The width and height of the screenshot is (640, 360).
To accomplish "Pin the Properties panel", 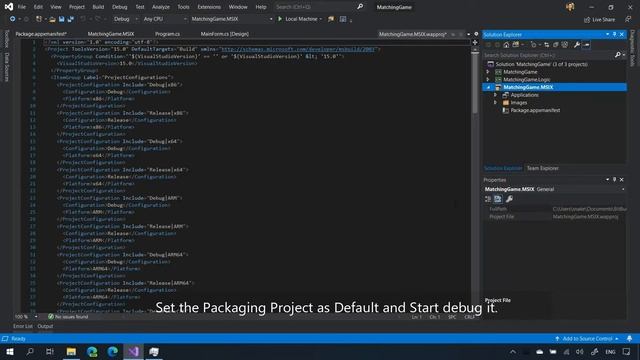I will (614, 180).
